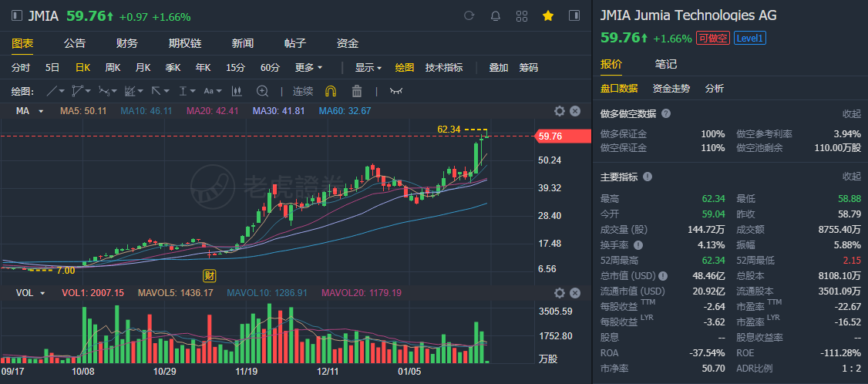868x384 pixels.
Task: Open the 显示 display dropdown
Action: [368, 68]
